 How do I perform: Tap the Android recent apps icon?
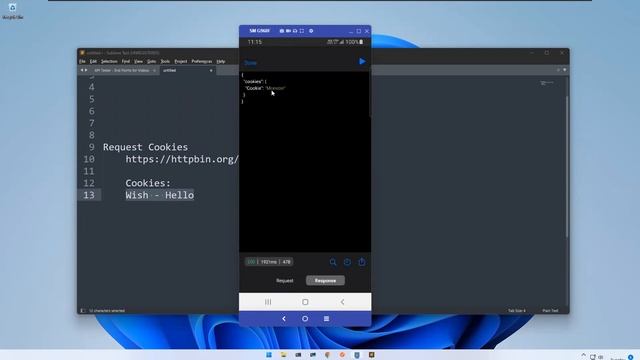[268, 302]
